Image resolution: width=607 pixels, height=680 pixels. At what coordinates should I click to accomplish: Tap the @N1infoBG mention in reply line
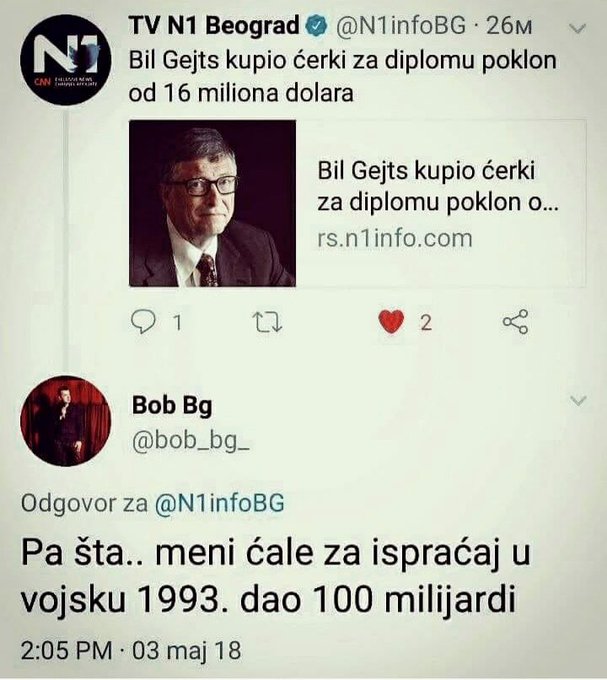pos(219,503)
